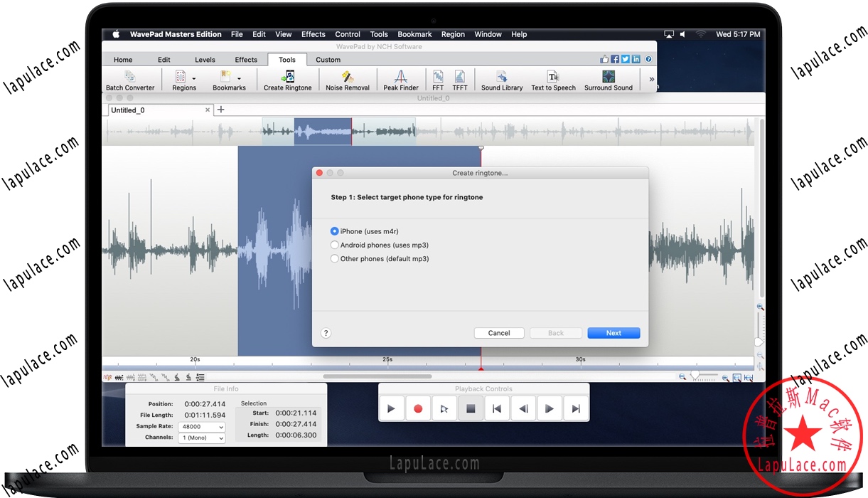Select the Other phones (default mp3) option
The image size is (868, 498).
coord(334,258)
